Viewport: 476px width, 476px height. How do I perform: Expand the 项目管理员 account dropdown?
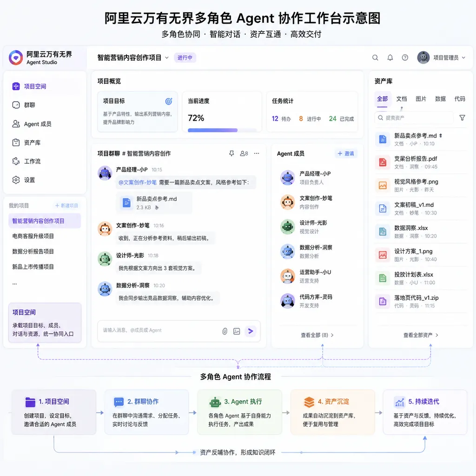463,58
